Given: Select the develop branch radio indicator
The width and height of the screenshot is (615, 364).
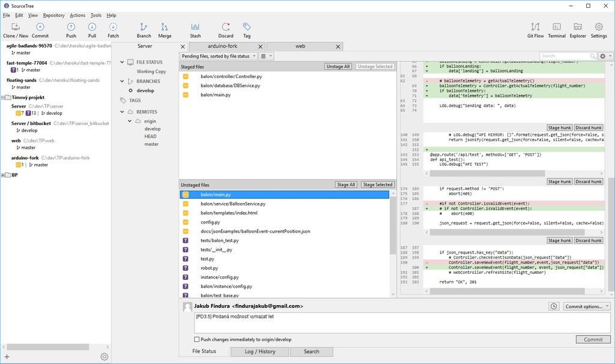Looking at the screenshot, I should [130, 91].
